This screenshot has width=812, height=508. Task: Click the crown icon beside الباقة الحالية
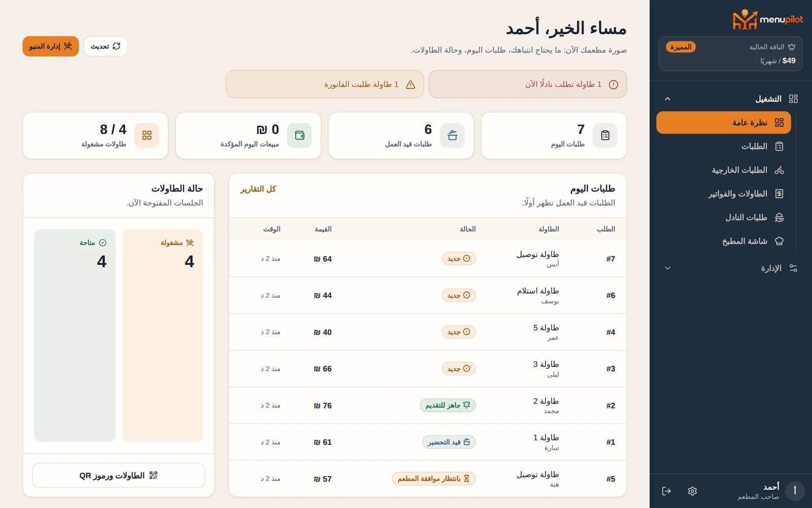coord(792,47)
